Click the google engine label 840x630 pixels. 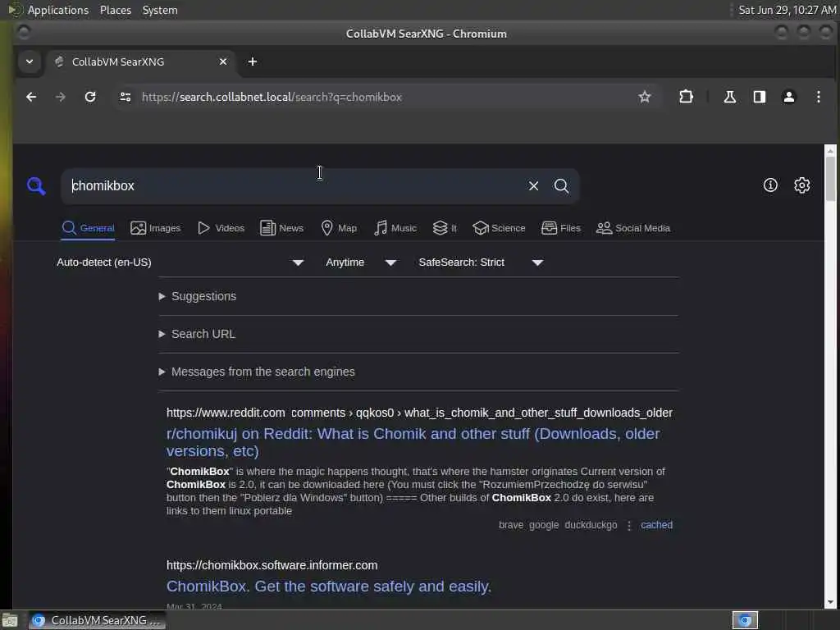[544, 525]
